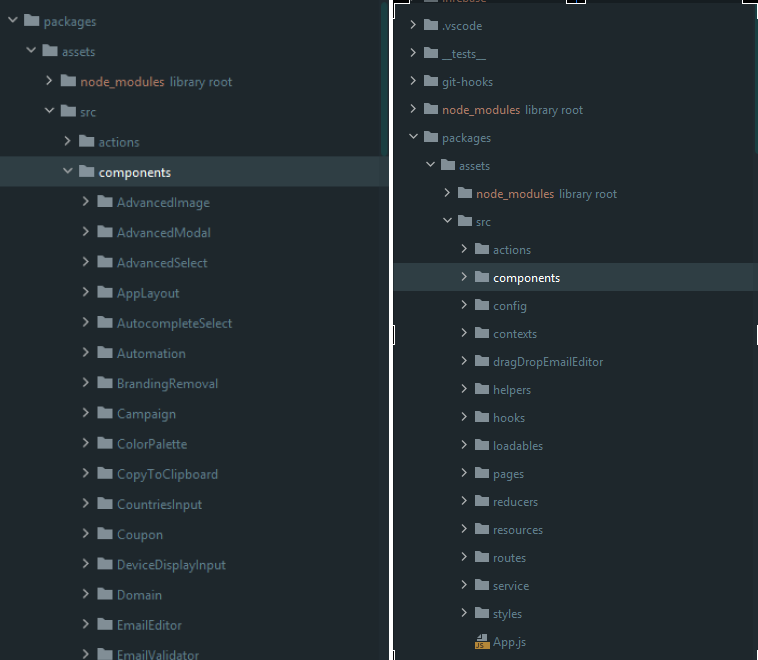Select the routes folder label
The height and width of the screenshot is (660, 758).
point(509,557)
